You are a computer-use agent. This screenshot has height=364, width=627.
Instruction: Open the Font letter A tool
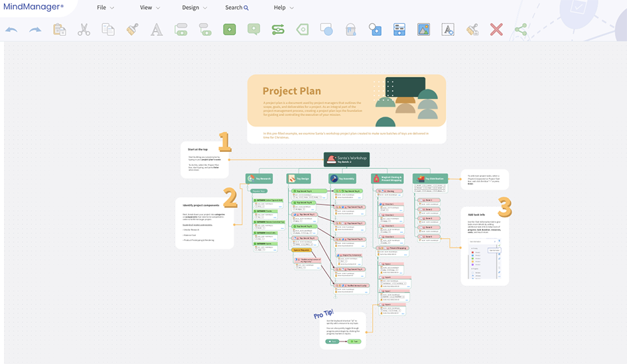click(156, 30)
